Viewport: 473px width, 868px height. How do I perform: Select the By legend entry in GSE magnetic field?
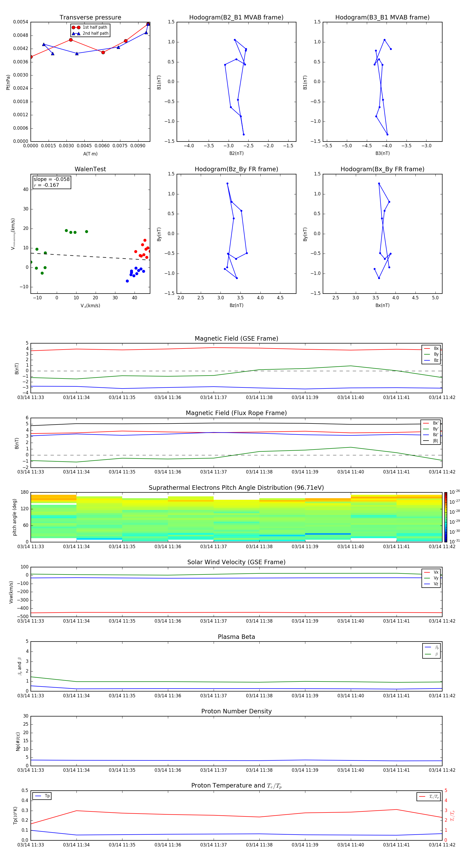click(x=431, y=354)
